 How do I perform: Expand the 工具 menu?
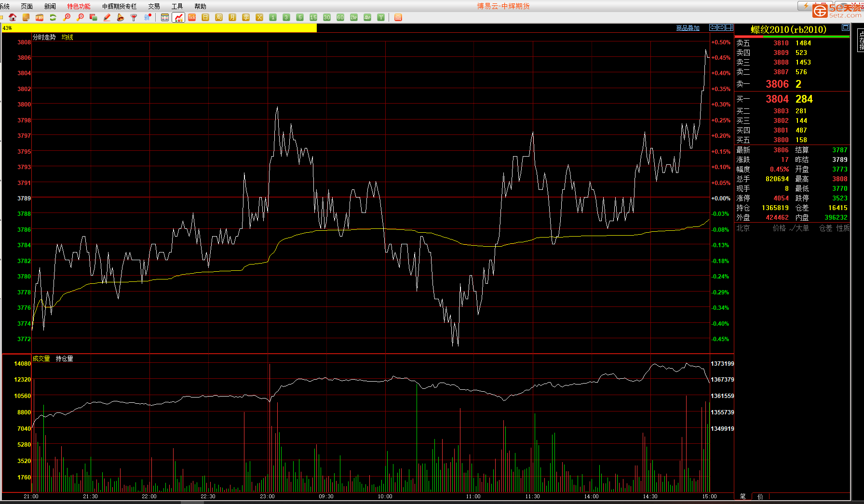[177, 6]
